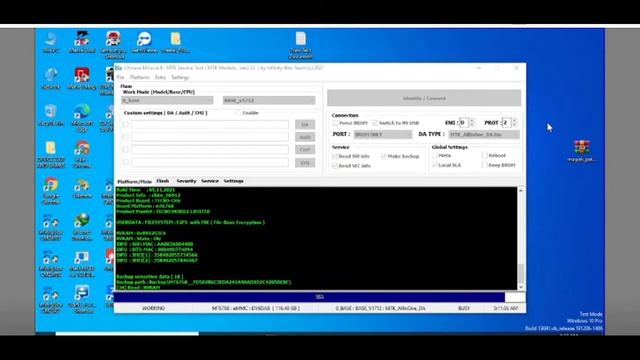Open the yellow folder icon below Recycle Bin
Viewport: 640px width, 360px height.
point(51,154)
